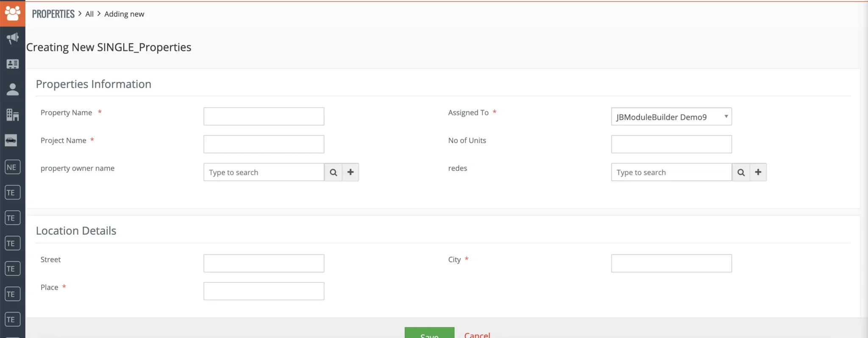Focus the City input field

point(671,263)
